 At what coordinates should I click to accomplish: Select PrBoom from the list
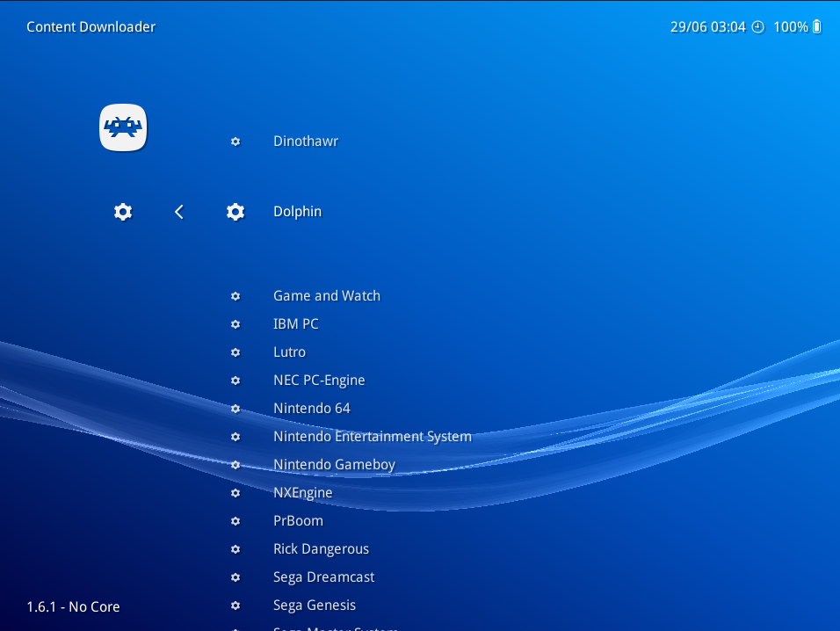point(299,520)
